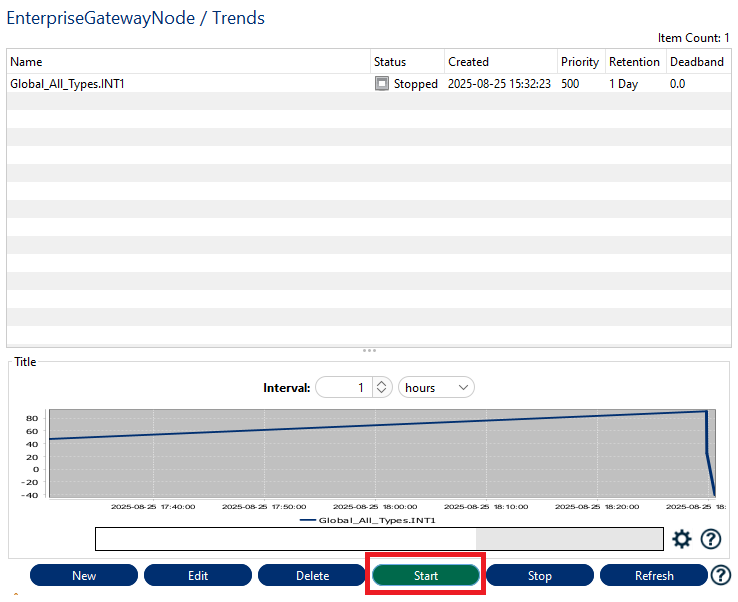Click the help icon beside the gear
This screenshot has height=602, width=738.
point(711,540)
